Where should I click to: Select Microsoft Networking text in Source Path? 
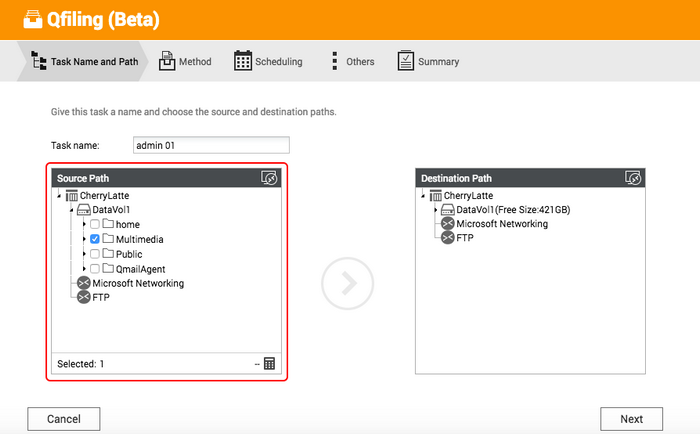click(138, 284)
